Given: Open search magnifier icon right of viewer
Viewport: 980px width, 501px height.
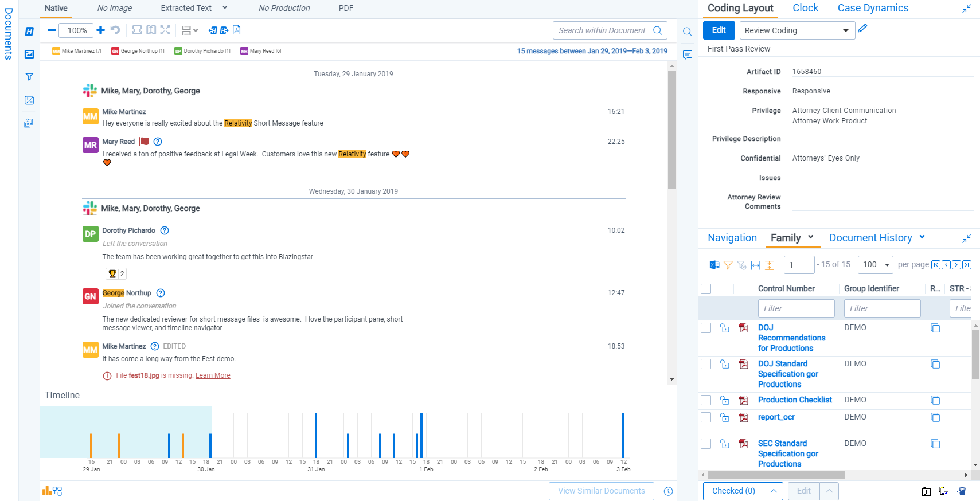Looking at the screenshot, I should (x=688, y=32).
